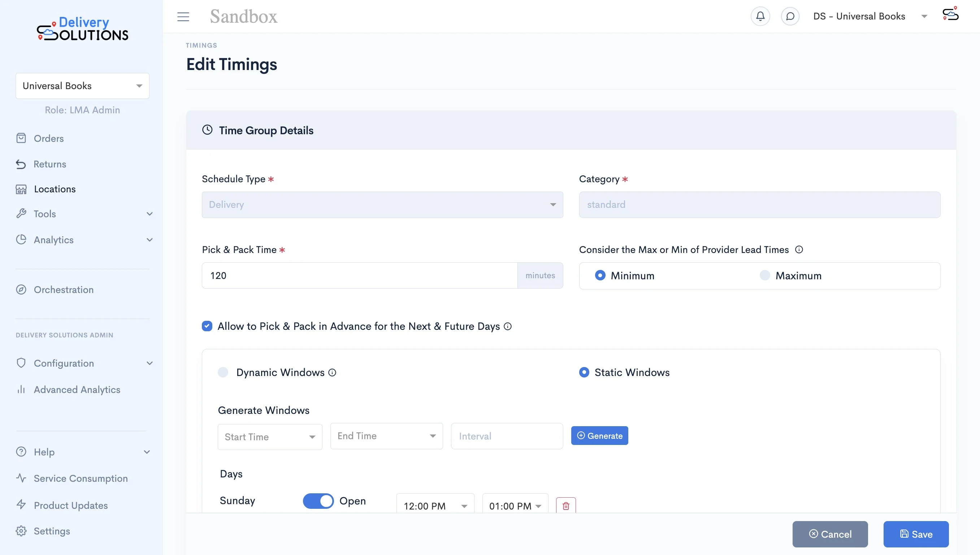Expand the Help menu chevron

(147, 452)
